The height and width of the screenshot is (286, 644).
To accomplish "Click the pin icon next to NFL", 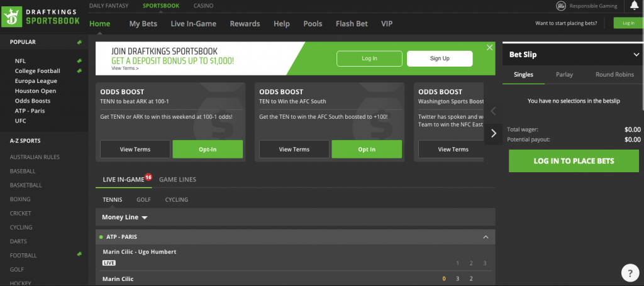I will click(x=79, y=61).
